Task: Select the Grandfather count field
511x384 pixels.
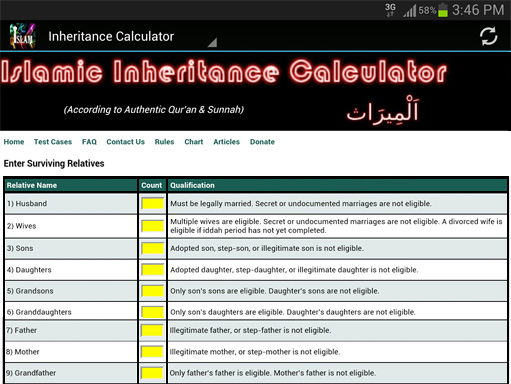Action: [152, 373]
